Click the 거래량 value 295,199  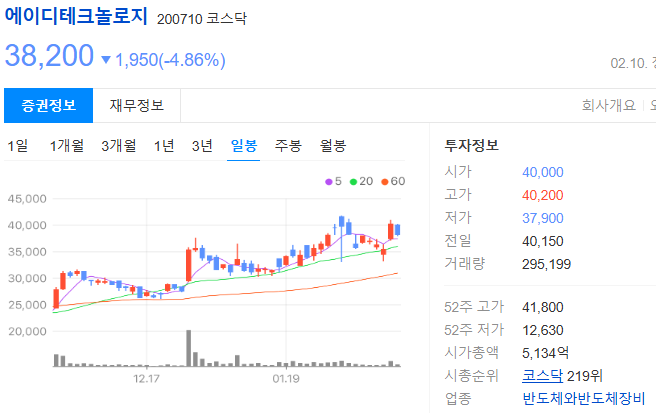pyautogui.click(x=546, y=264)
